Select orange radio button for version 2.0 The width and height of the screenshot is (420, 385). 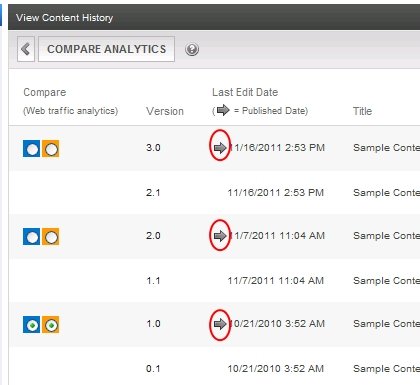coord(51,237)
